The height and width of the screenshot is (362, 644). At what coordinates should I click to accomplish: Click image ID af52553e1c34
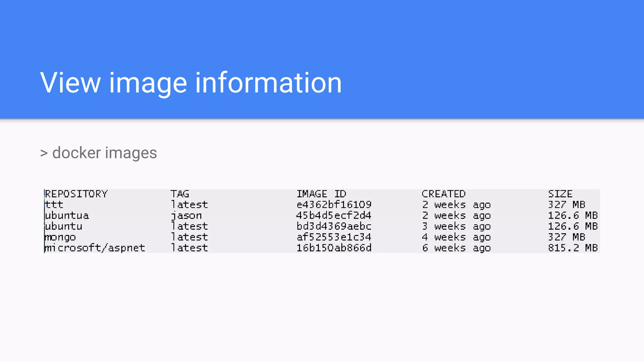tap(334, 237)
